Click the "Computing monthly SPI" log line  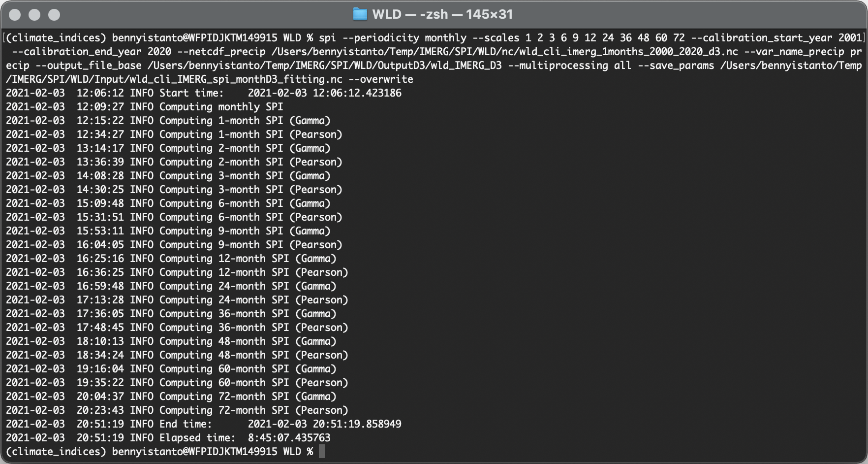click(x=221, y=107)
